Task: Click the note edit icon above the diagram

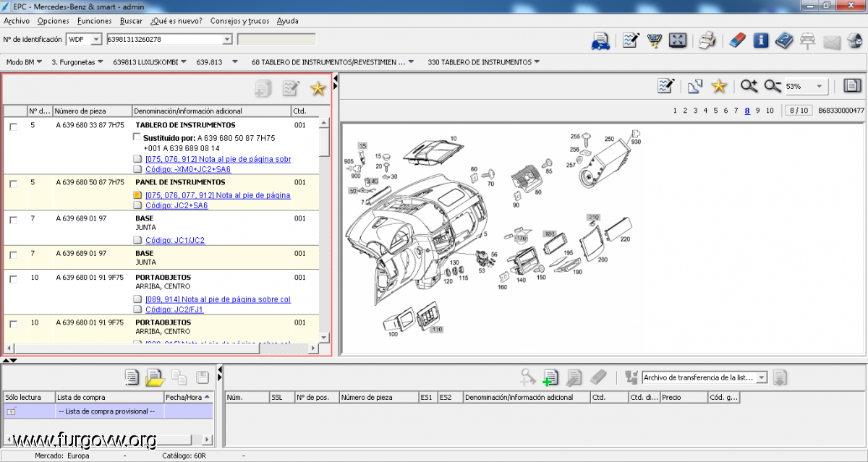Action: click(666, 86)
